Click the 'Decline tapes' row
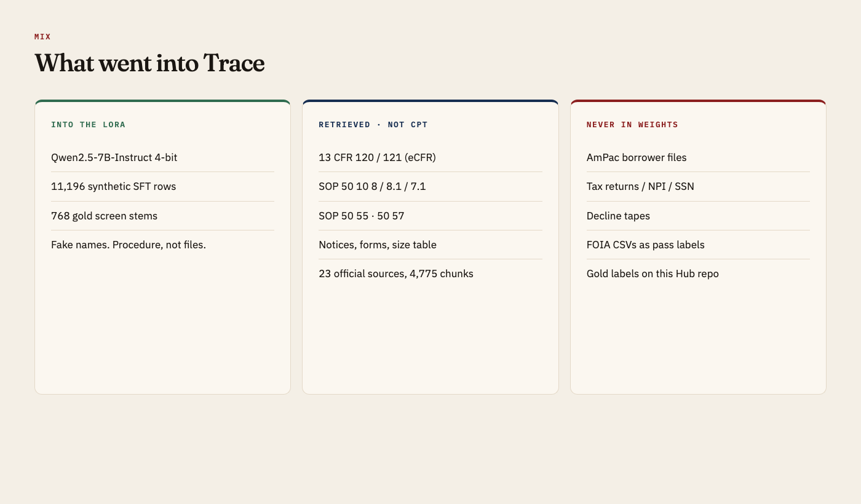Viewport: 861px width, 504px height. pos(698,216)
